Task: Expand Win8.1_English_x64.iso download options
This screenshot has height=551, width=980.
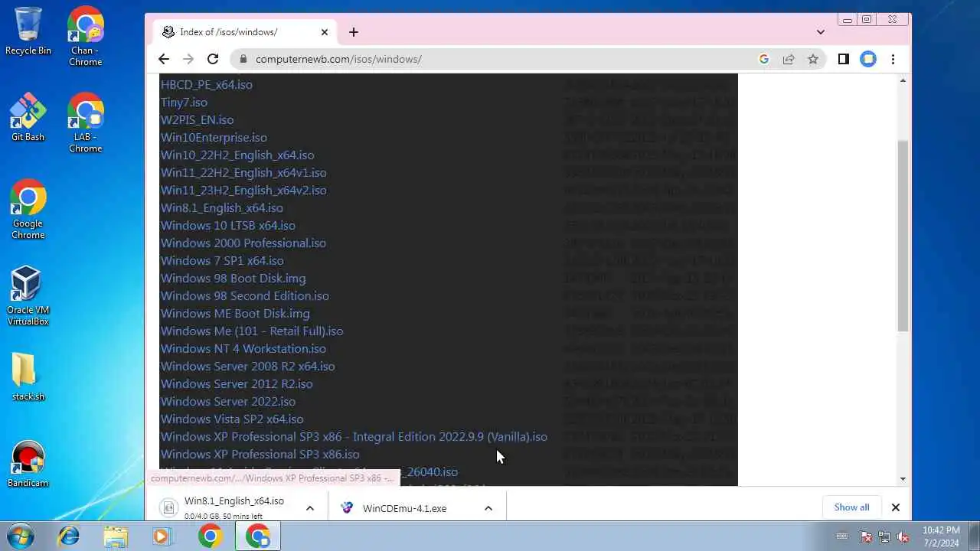Action: (x=310, y=508)
